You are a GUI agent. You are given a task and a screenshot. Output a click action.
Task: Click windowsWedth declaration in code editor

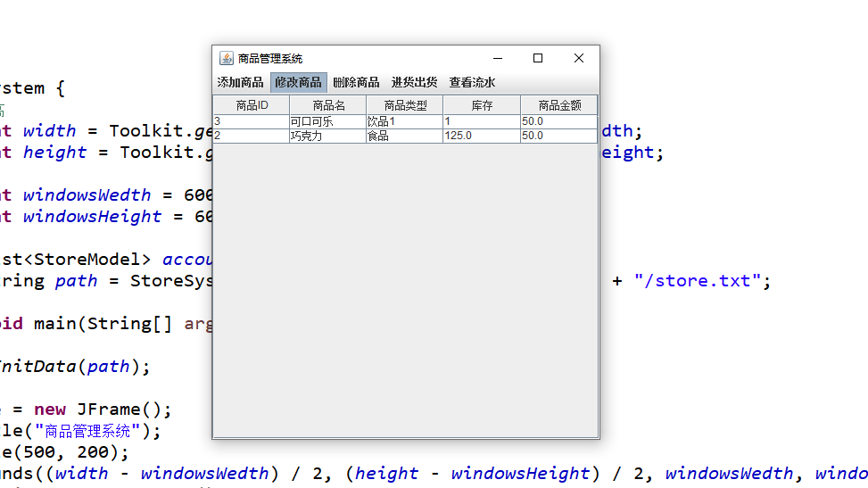[87, 195]
